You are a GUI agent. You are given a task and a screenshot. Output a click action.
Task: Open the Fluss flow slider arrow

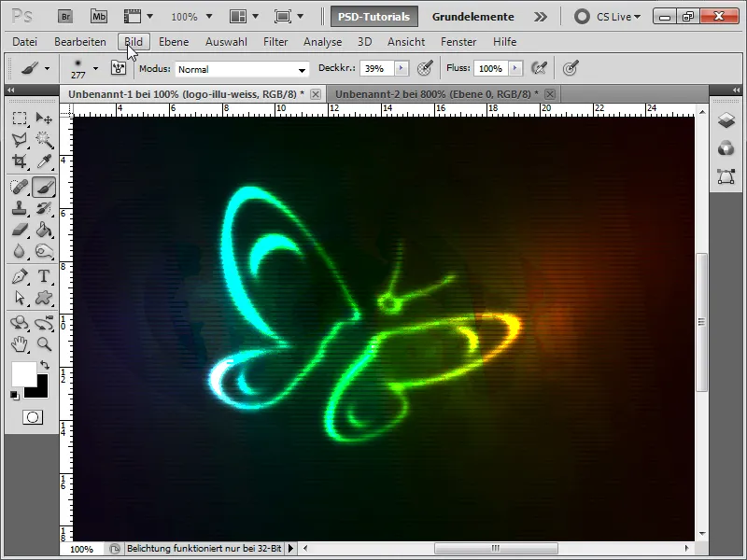click(x=515, y=68)
